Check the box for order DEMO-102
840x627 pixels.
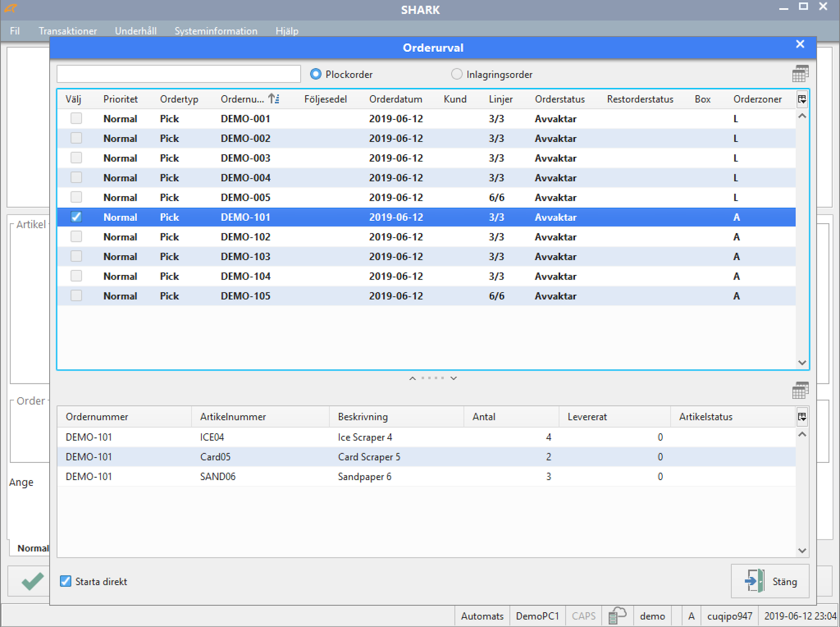[76, 236]
